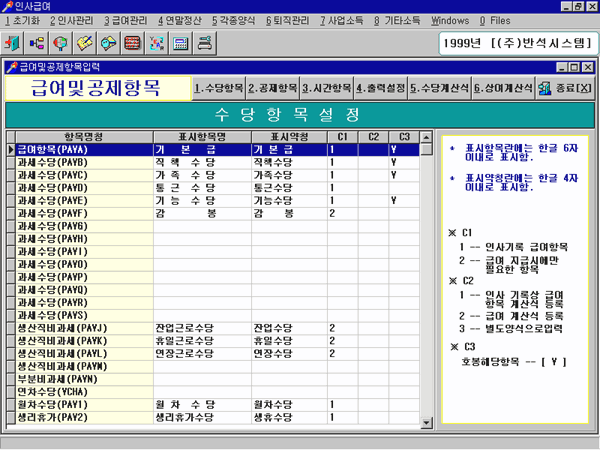Click the red abacus toolbar icon
The image size is (600, 450).
coord(132,44)
